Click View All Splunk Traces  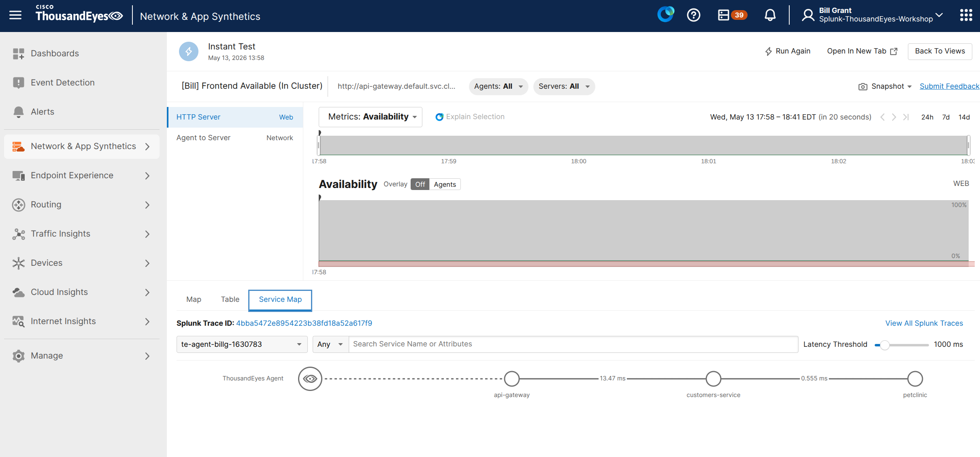pyautogui.click(x=924, y=323)
